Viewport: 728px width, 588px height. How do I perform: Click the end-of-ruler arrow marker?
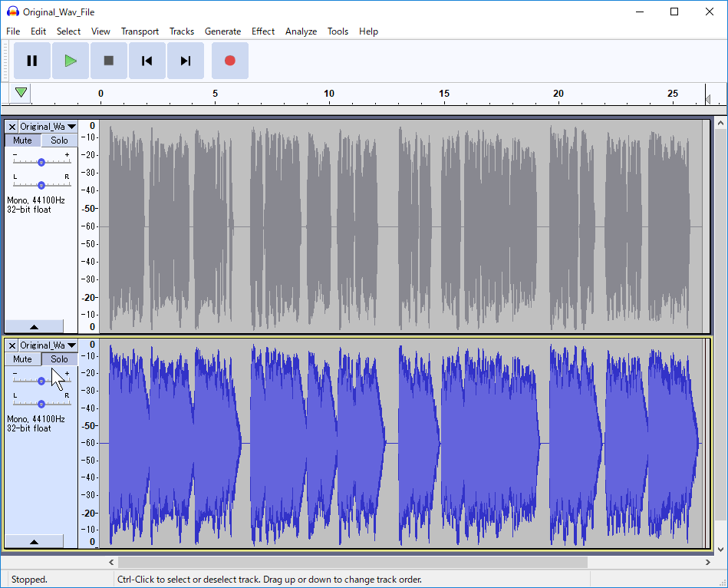(x=707, y=99)
